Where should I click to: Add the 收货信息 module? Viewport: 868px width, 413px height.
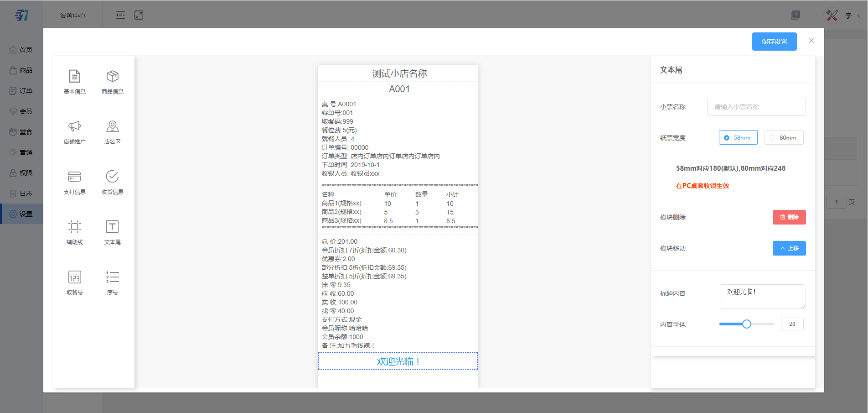[x=113, y=182]
